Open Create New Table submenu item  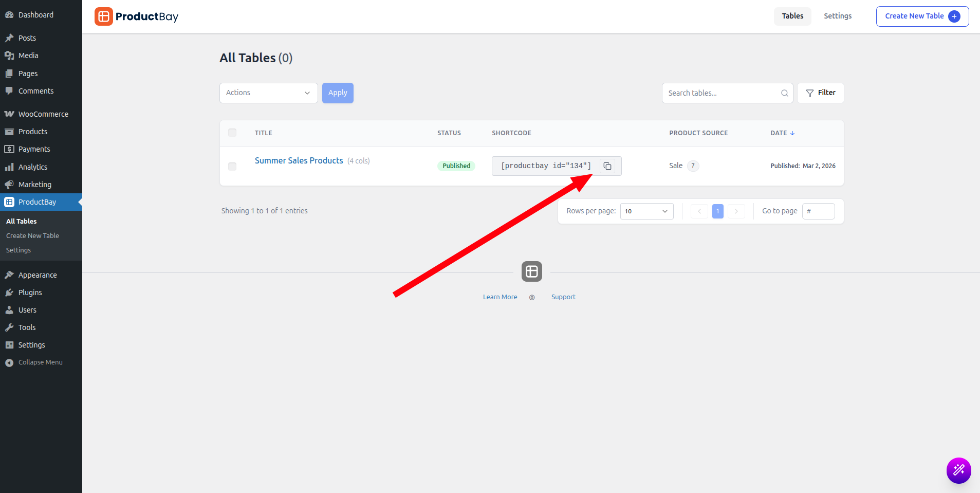coord(32,235)
